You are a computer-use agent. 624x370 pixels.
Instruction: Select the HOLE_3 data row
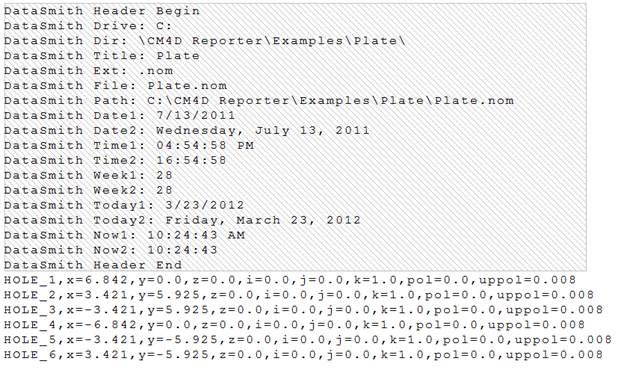coord(304,310)
